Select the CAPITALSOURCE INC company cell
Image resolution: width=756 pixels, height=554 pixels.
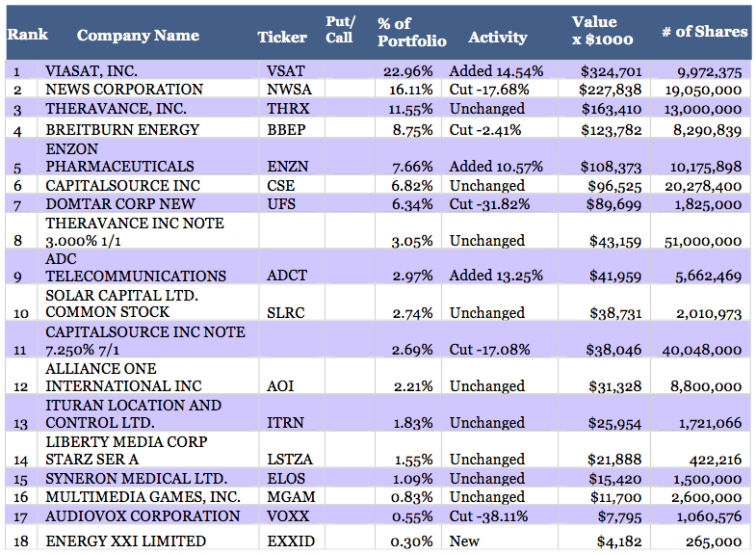tap(122, 185)
